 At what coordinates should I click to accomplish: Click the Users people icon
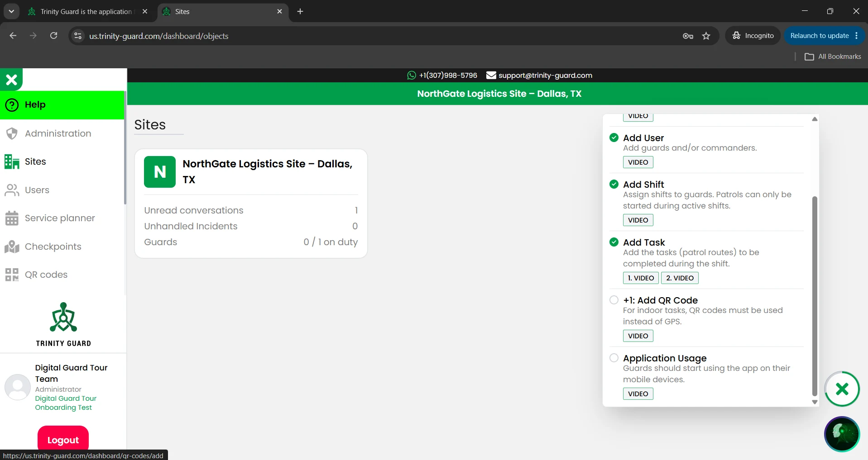[12, 190]
